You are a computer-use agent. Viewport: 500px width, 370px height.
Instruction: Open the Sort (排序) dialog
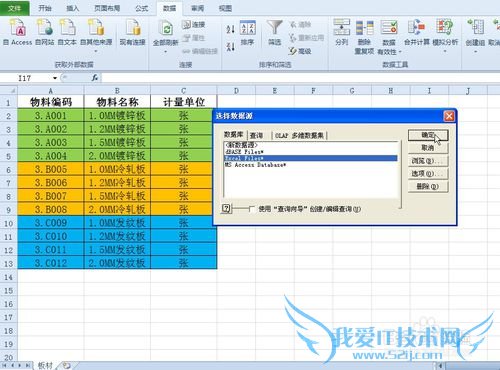[248, 32]
